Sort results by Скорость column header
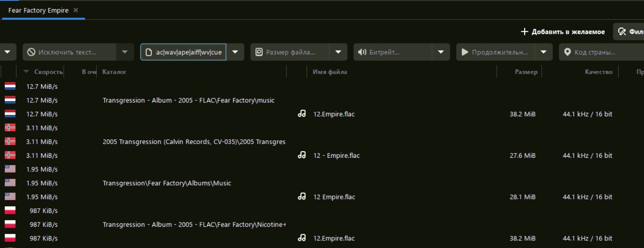 pyautogui.click(x=48, y=72)
